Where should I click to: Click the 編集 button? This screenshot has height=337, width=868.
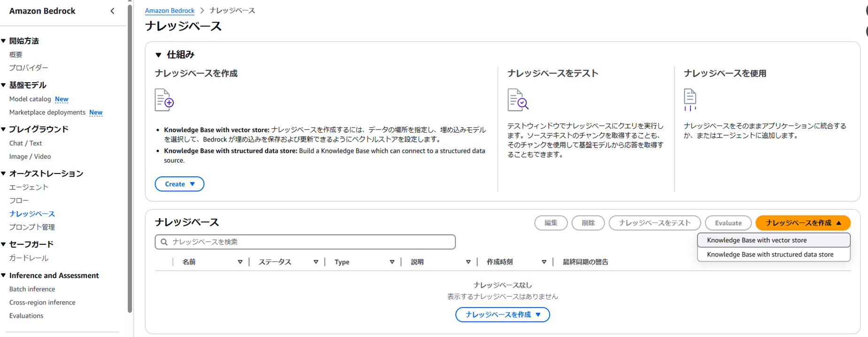click(x=551, y=223)
